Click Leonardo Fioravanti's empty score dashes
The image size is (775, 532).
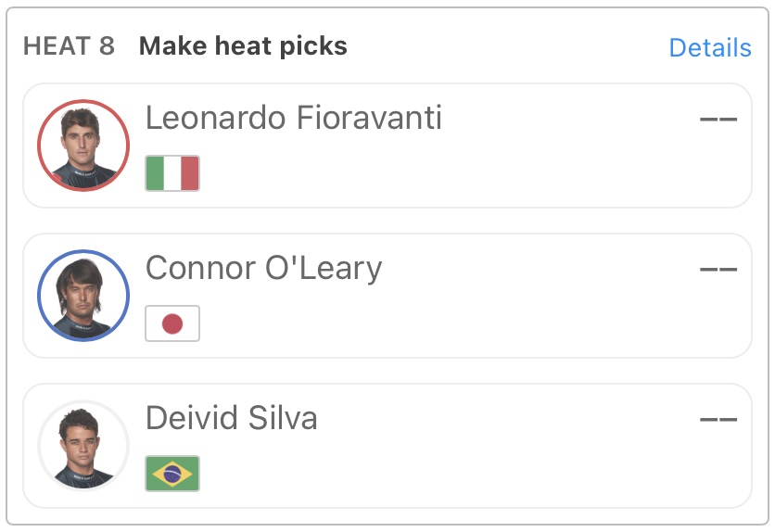click(x=718, y=120)
